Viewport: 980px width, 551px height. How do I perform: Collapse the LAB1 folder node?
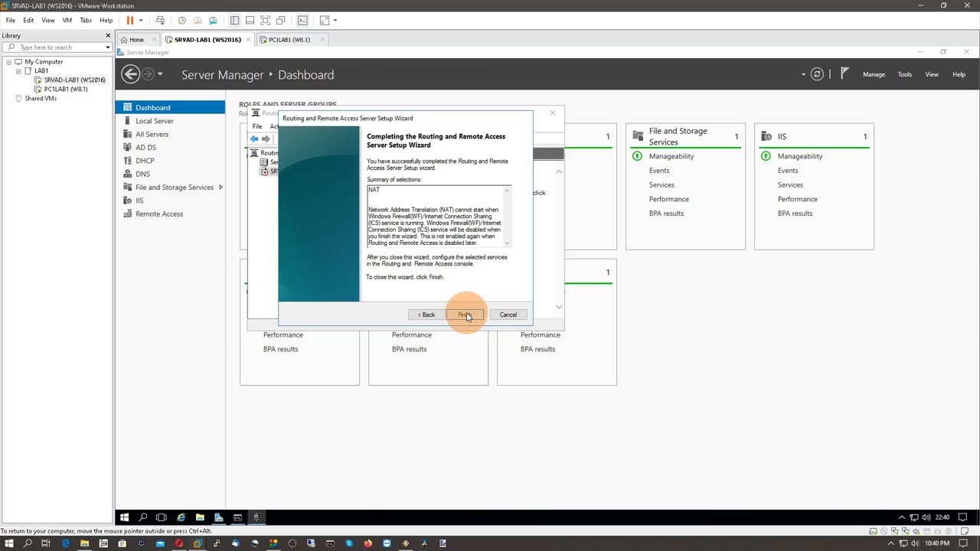click(18, 71)
